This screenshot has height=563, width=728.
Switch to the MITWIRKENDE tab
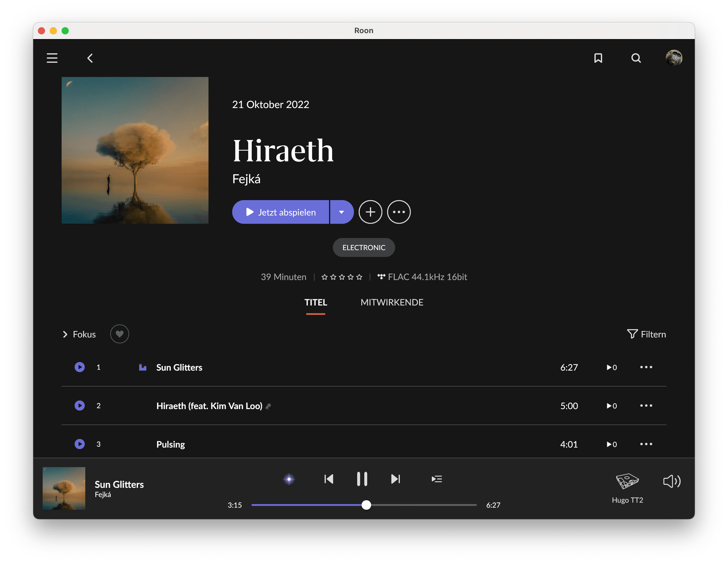tap(392, 302)
